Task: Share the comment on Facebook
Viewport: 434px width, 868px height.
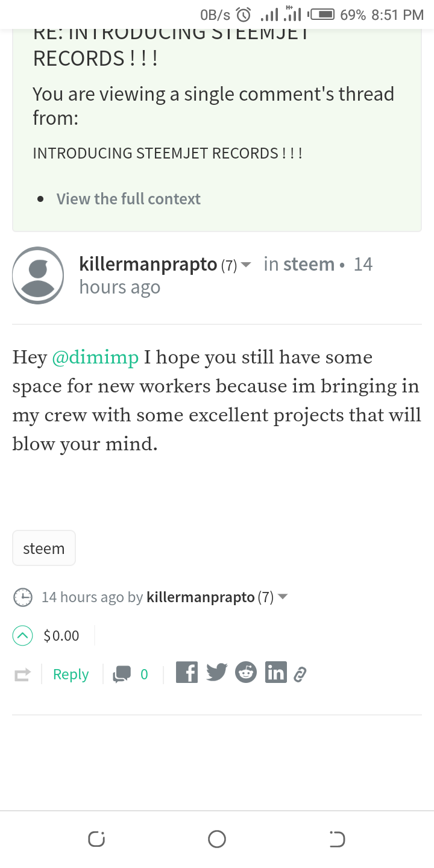Action: coord(187,673)
